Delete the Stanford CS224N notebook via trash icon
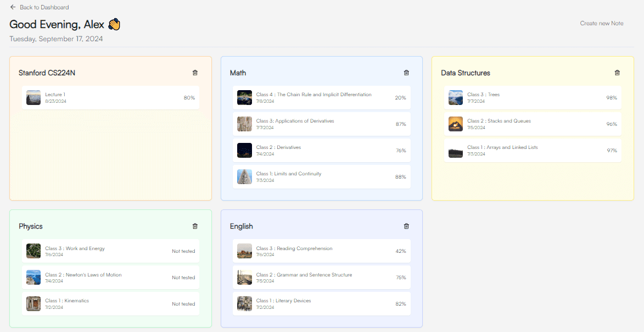Viewport: 644px width, 332px height. (195, 73)
